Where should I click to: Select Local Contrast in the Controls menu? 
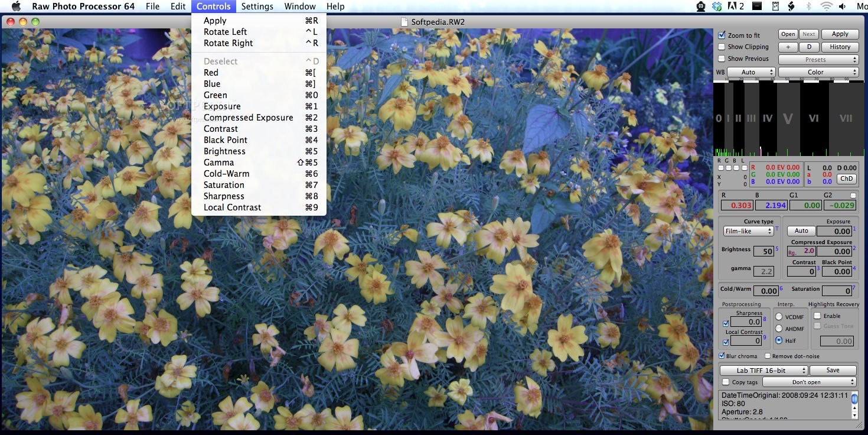pyautogui.click(x=259, y=207)
